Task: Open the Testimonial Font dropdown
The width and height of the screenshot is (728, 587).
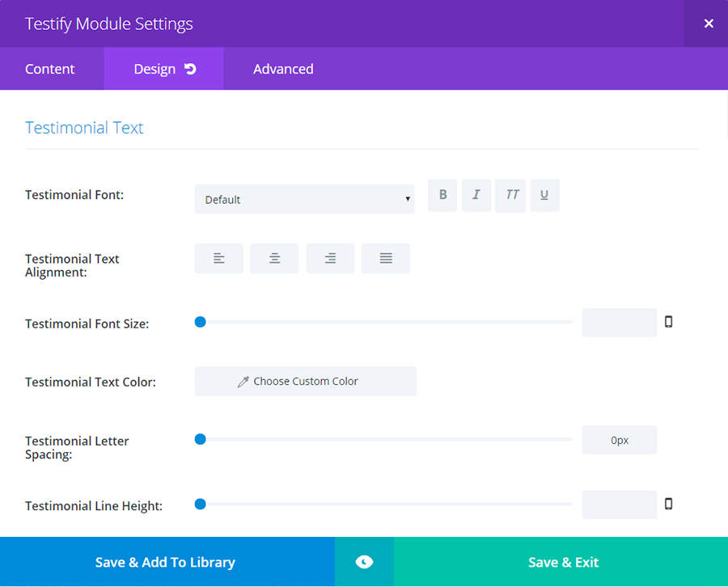Action: (305, 200)
